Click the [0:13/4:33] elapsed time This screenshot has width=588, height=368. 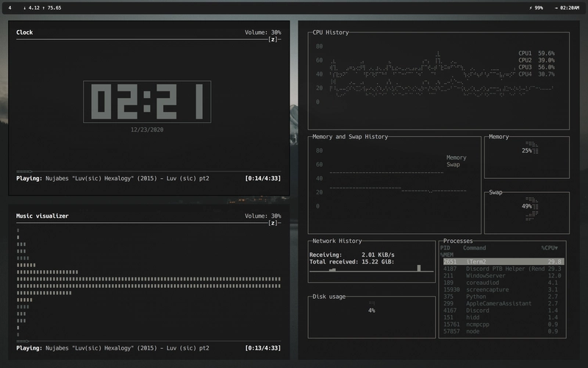pos(263,348)
